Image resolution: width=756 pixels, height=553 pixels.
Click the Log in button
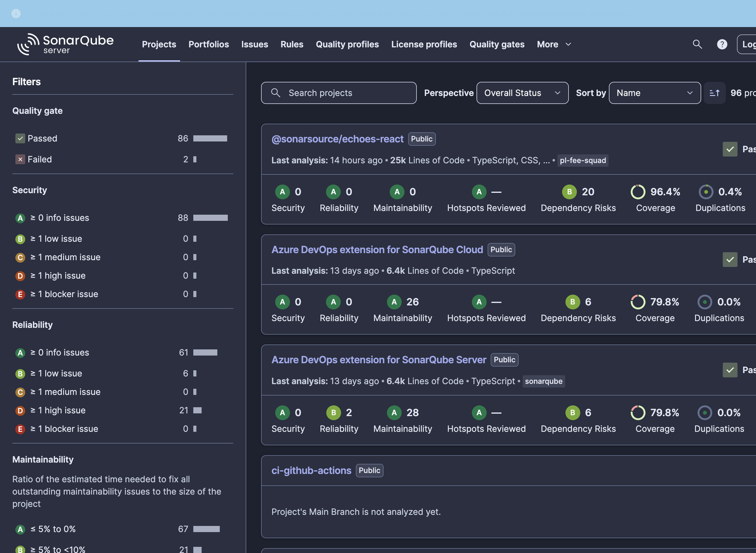[747, 44]
